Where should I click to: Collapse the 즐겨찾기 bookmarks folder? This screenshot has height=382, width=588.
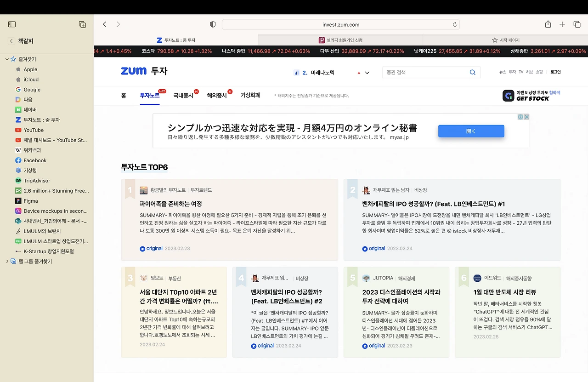(7, 59)
